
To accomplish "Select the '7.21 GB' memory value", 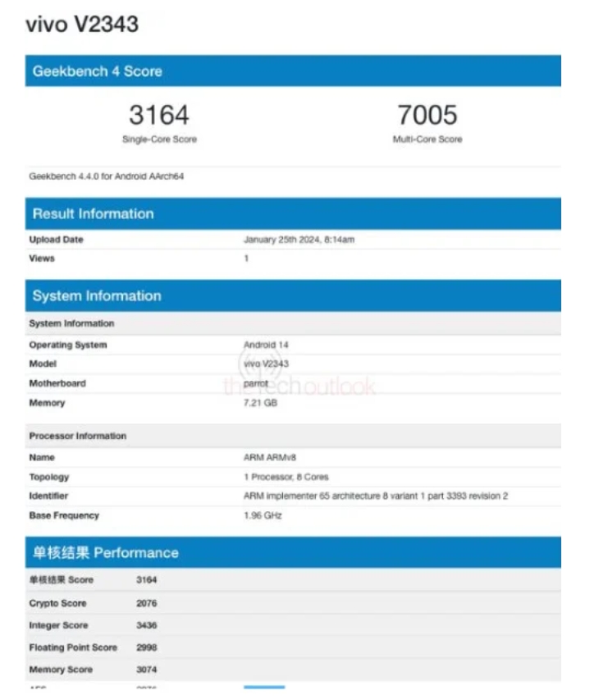I will click(261, 403).
